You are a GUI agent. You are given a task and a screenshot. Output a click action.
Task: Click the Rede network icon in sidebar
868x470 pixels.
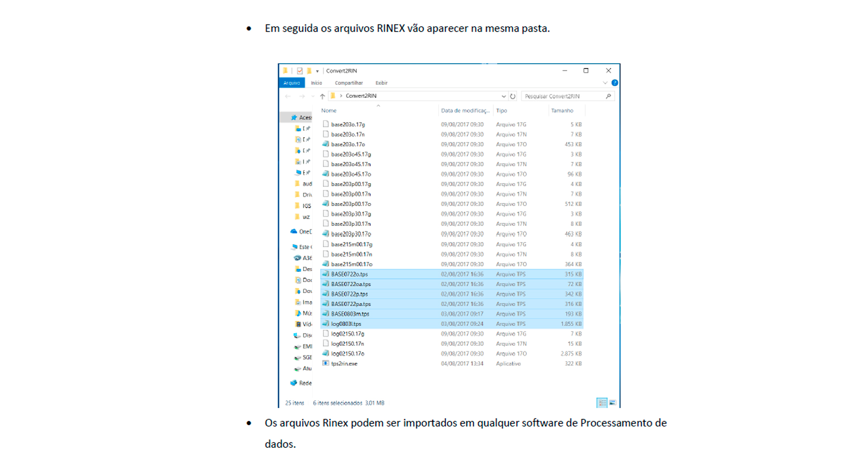pyautogui.click(x=294, y=383)
